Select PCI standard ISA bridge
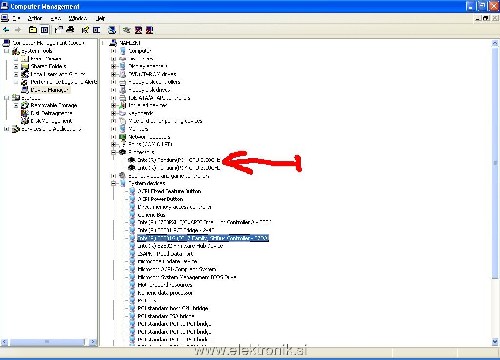 click(x=166, y=316)
